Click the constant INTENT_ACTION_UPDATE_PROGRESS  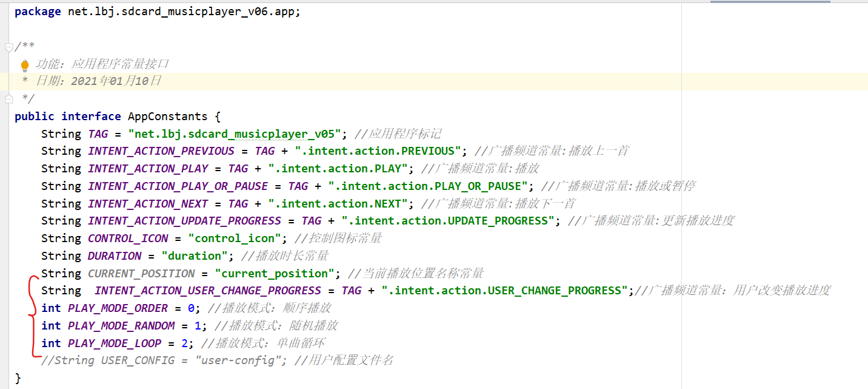coord(185,221)
